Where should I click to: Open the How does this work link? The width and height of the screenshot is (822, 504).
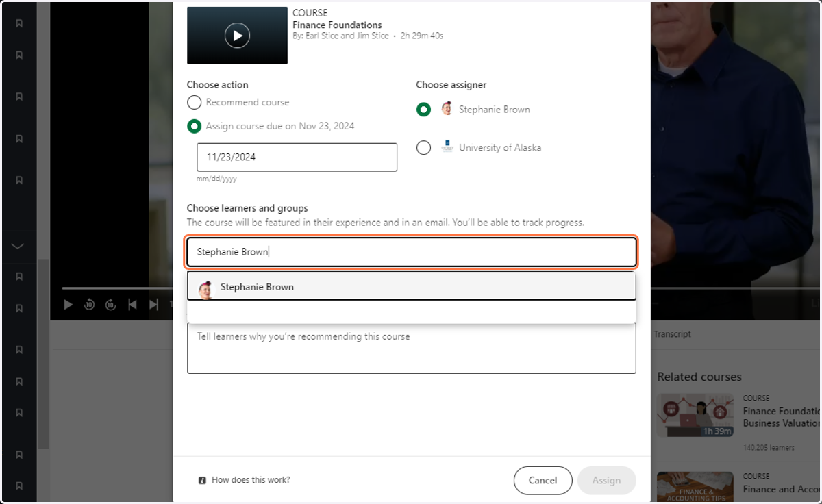(251, 480)
